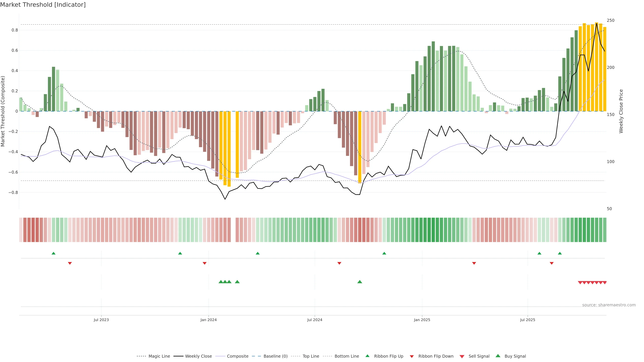The height and width of the screenshot is (362, 644).
Task: Click the Market Threshold [Indicator] chart title
Action: coord(43,5)
